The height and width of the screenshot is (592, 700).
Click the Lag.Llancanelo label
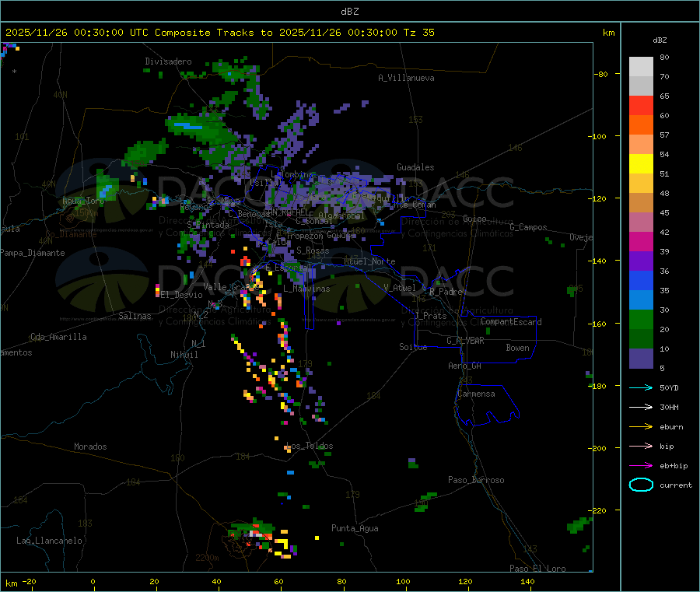coord(49,541)
